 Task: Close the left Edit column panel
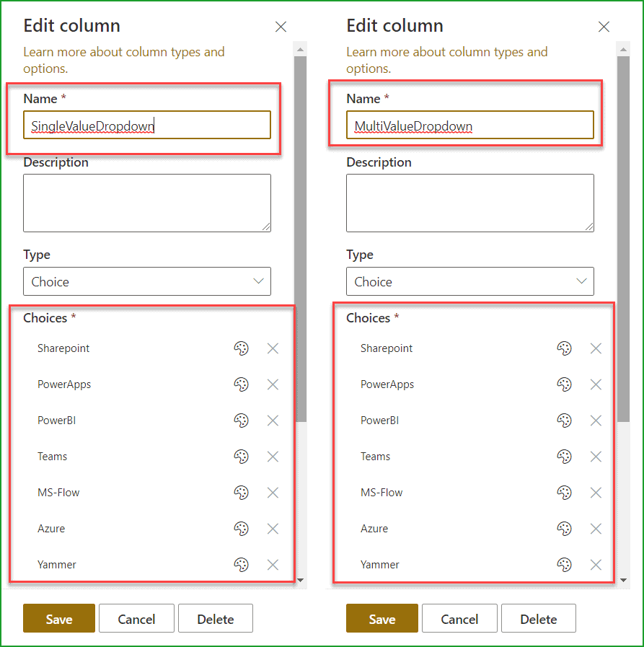coord(281,27)
